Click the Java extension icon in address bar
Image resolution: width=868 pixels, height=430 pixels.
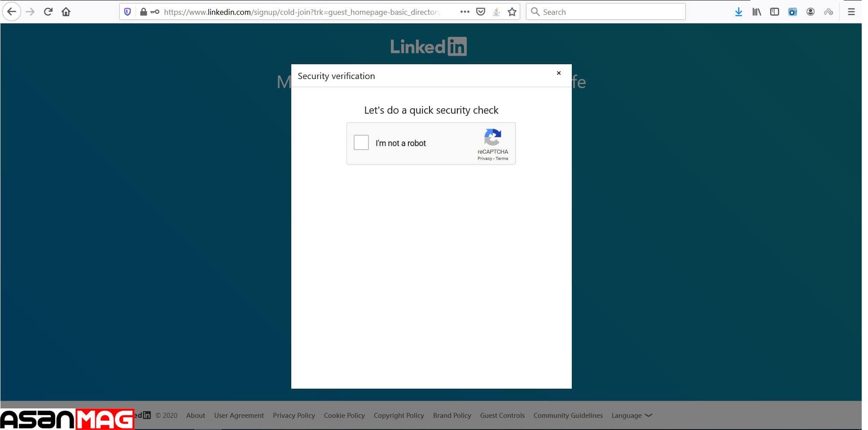click(x=496, y=12)
